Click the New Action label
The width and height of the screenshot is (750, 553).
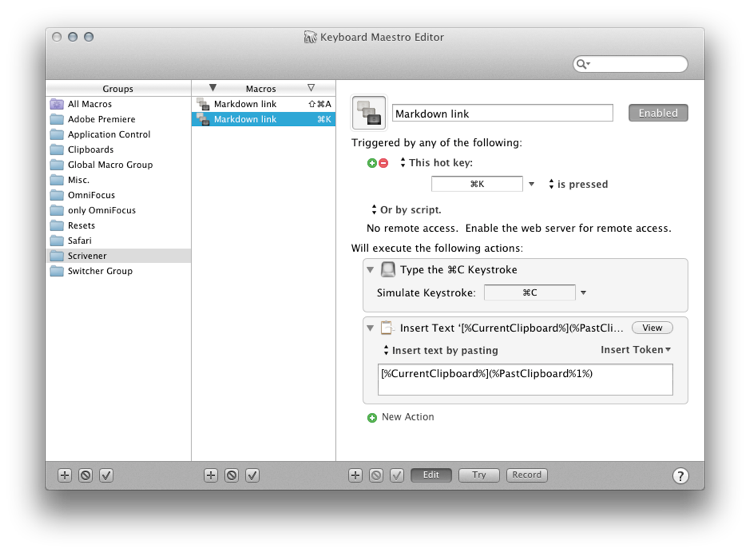(x=408, y=417)
